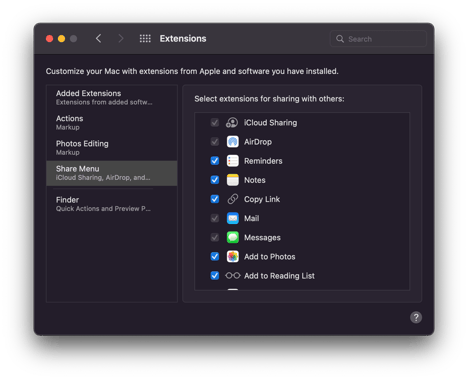Click the iCloud Sharing icon
468x380 pixels.
click(232, 123)
